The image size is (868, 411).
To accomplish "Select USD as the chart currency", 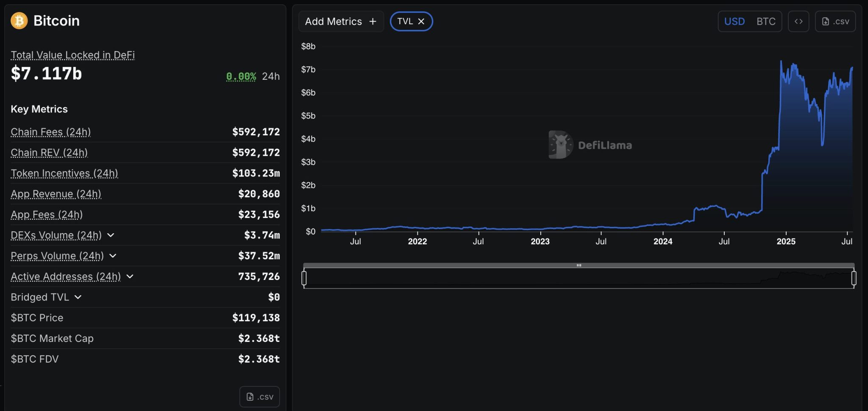I will click(735, 21).
